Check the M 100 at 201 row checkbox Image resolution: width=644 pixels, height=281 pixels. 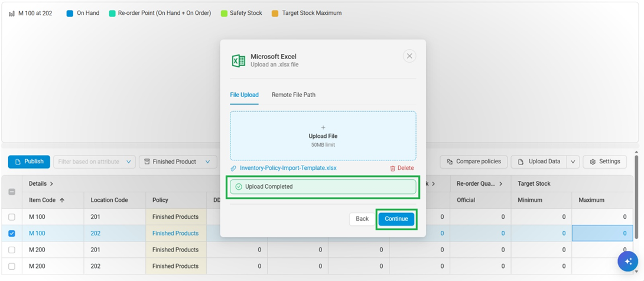tap(12, 217)
